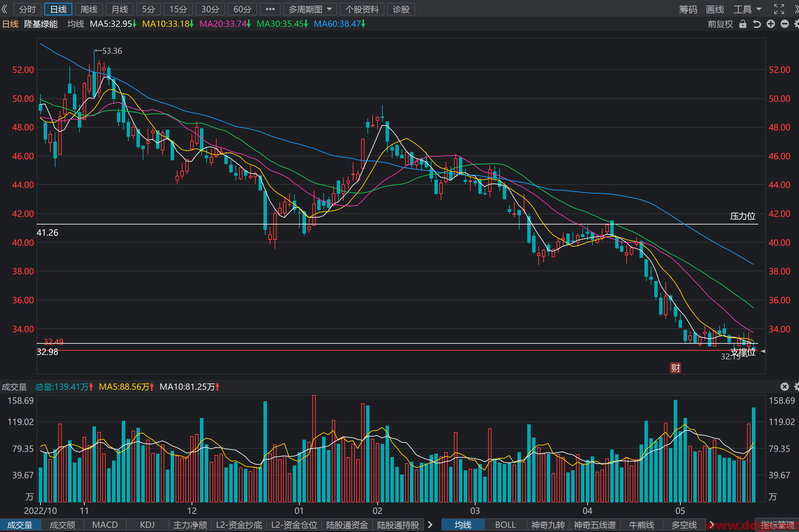Viewport: 799px width, 532px height.
Task: Click the red 财 marker on chart
Action: pos(675,368)
